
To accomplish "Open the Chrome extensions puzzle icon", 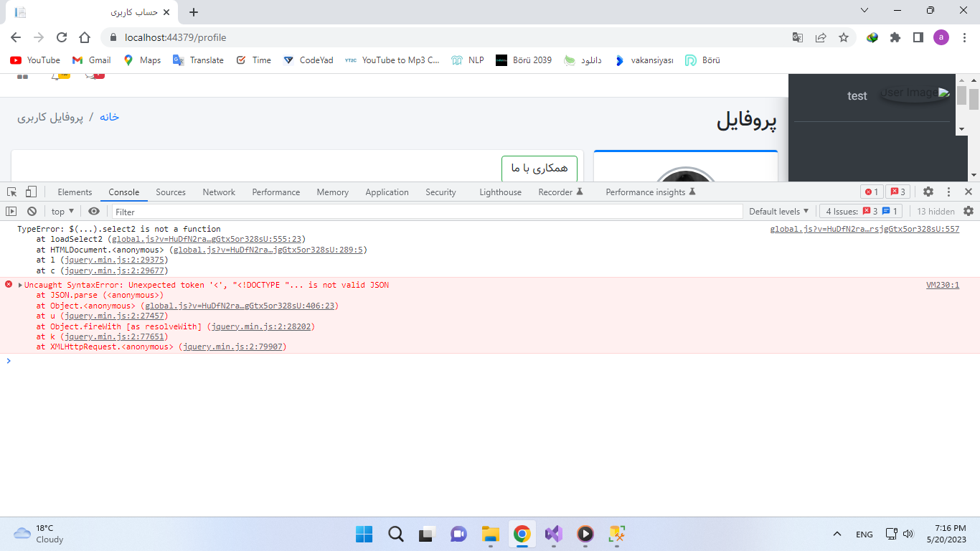I will (895, 37).
